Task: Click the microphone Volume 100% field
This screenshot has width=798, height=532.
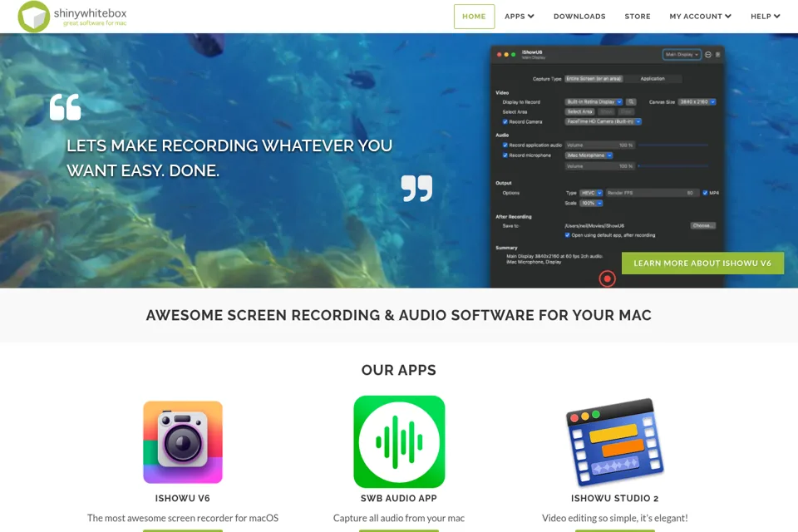Action: pos(599,166)
